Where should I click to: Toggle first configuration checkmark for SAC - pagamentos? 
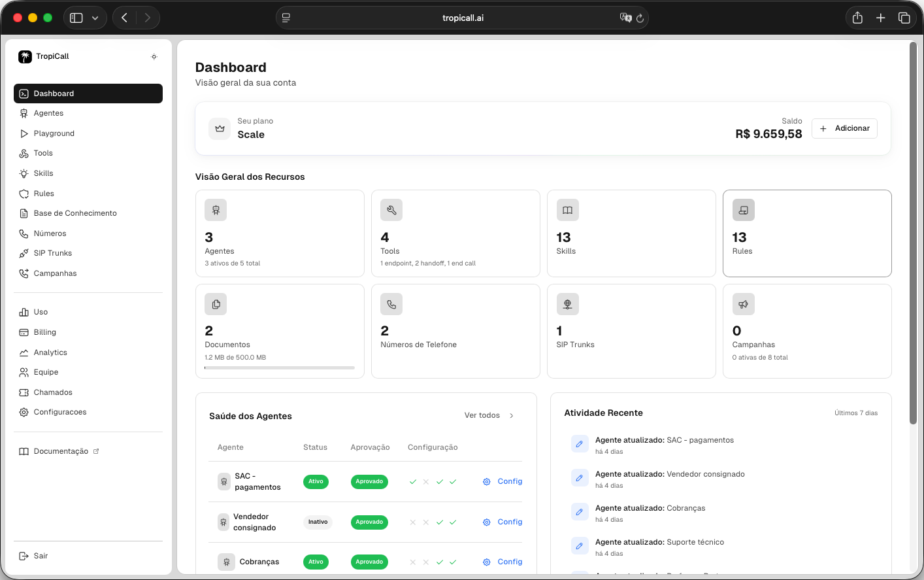413,481
